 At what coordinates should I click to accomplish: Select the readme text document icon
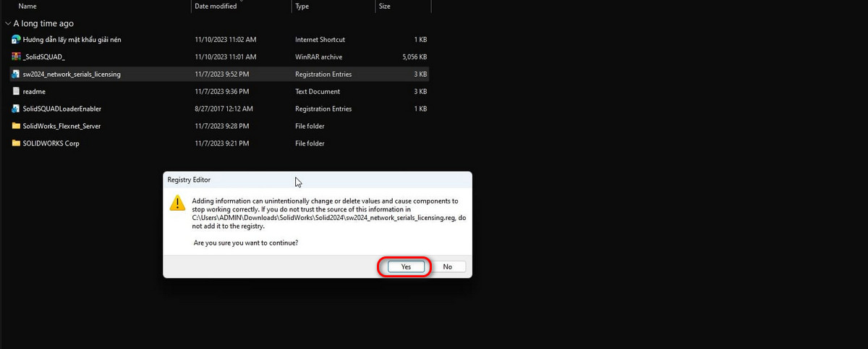16,91
